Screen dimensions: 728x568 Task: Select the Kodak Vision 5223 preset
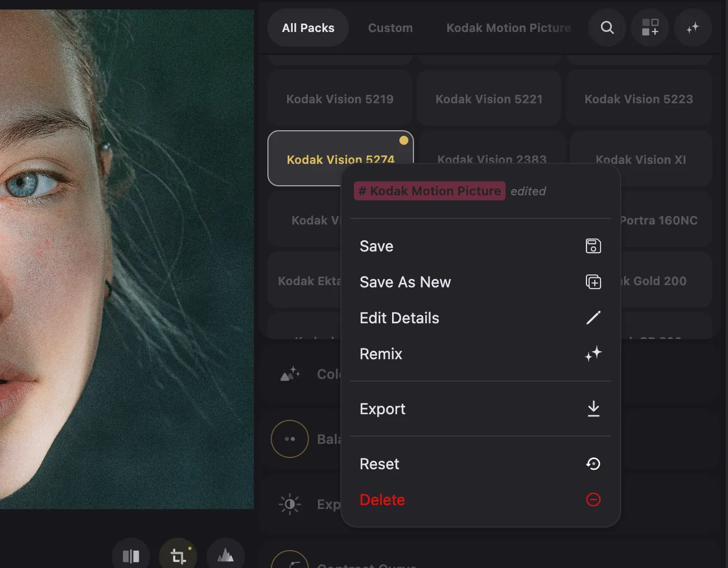[x=639, y=99]
